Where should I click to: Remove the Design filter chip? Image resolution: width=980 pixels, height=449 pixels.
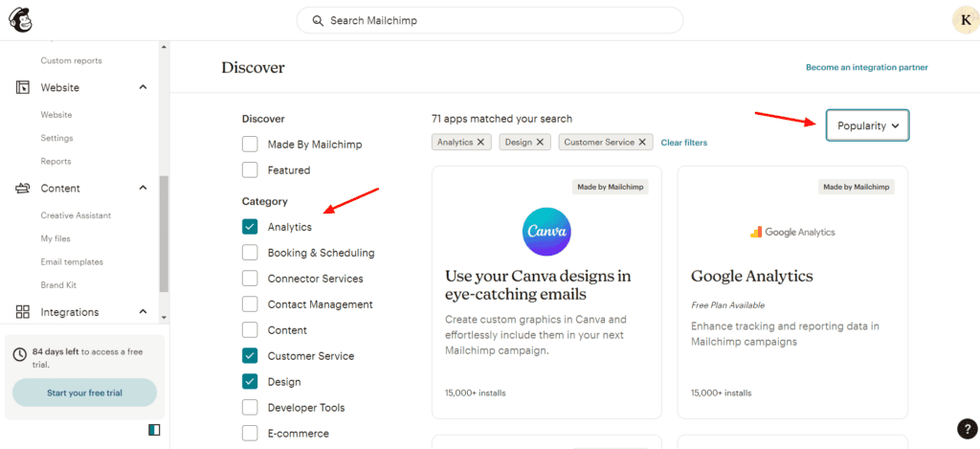pyautogui.click(x=540, y=142)
